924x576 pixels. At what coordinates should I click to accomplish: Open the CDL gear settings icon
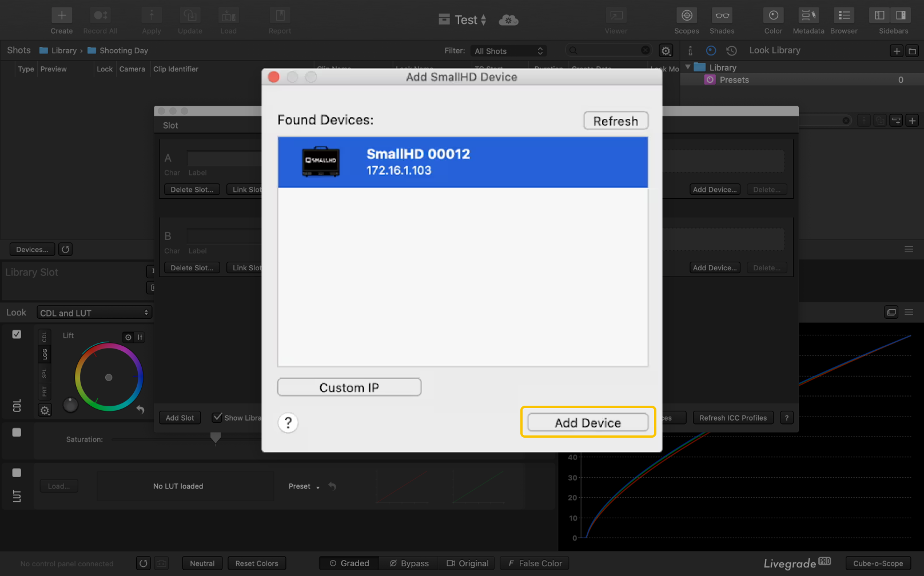pos(45,410)
